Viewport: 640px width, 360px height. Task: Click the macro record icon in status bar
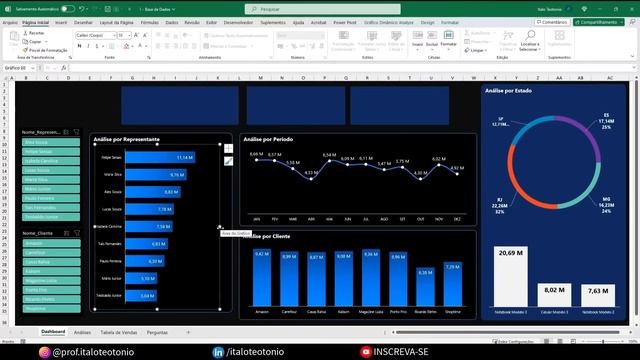point(23,341)
